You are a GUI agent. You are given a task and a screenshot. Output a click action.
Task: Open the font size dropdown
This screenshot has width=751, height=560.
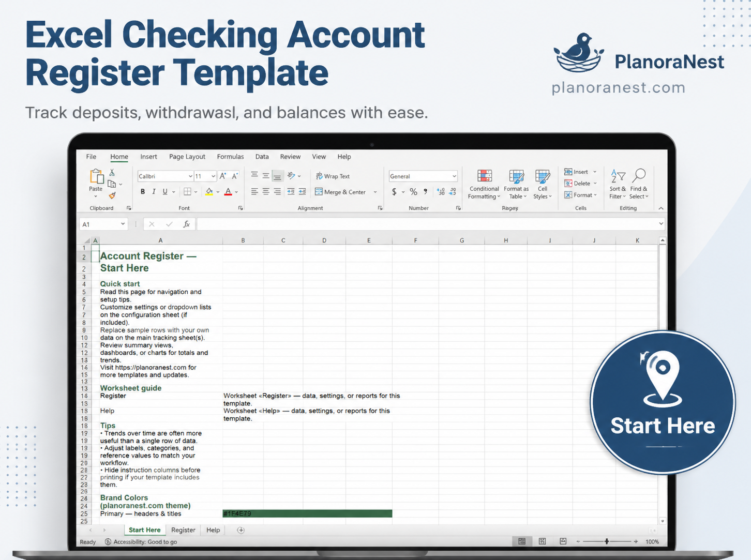click(213, 177)
